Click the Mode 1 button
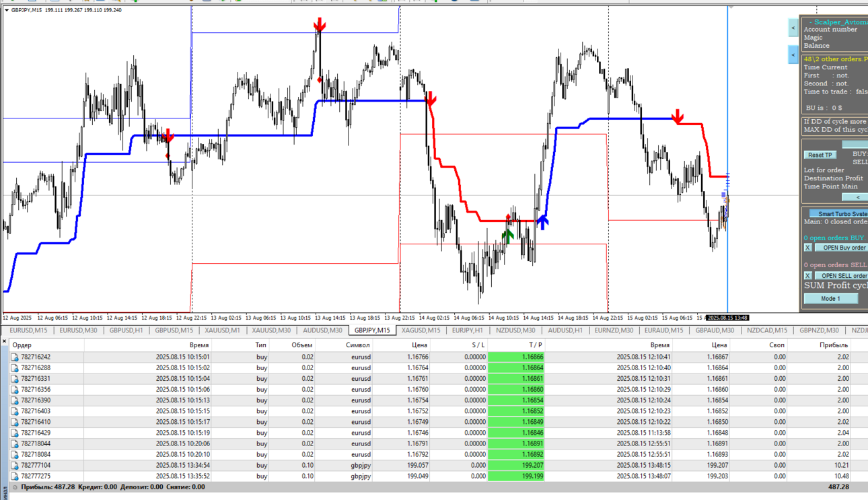 tap(830, 299)
